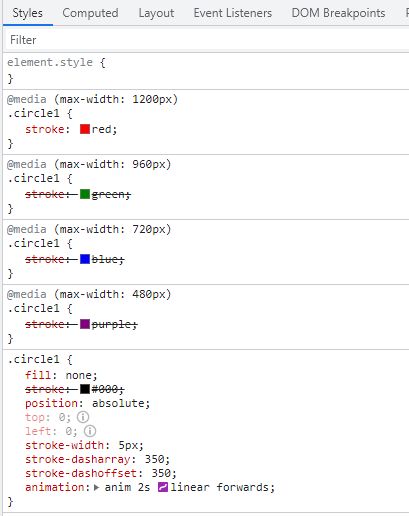
Task: Open the Computed tab
Action: click(90, 13)
